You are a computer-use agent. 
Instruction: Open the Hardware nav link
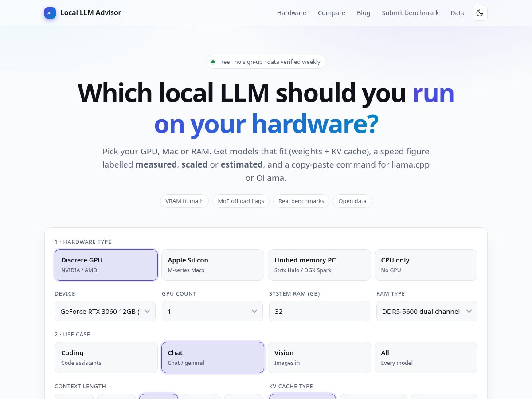[291, 13]
